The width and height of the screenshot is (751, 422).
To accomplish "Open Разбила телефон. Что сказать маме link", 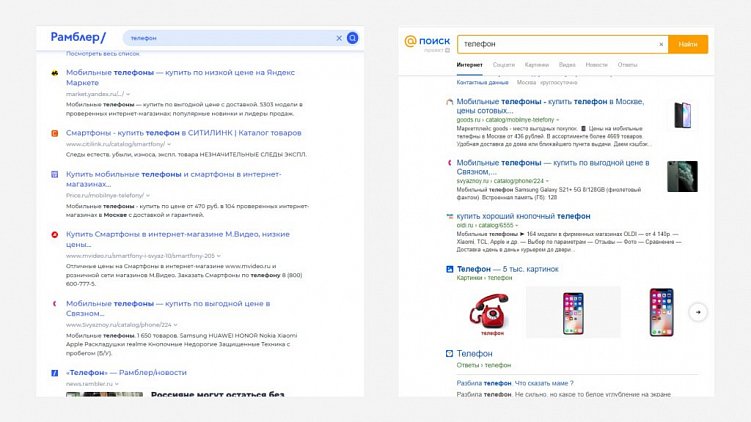I will (x=515, y=383).
